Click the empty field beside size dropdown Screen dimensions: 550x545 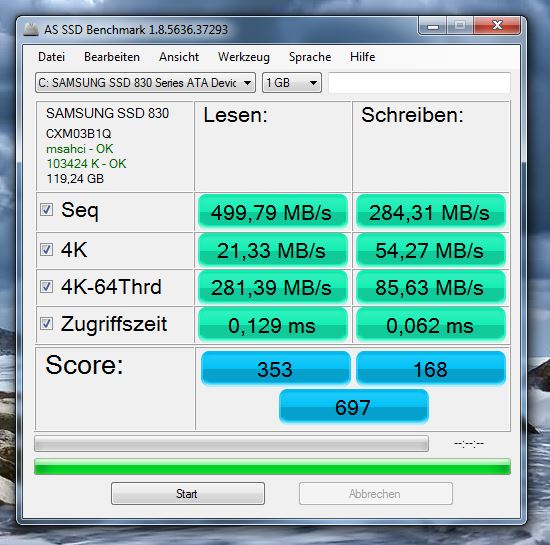(x=419, y=83)
